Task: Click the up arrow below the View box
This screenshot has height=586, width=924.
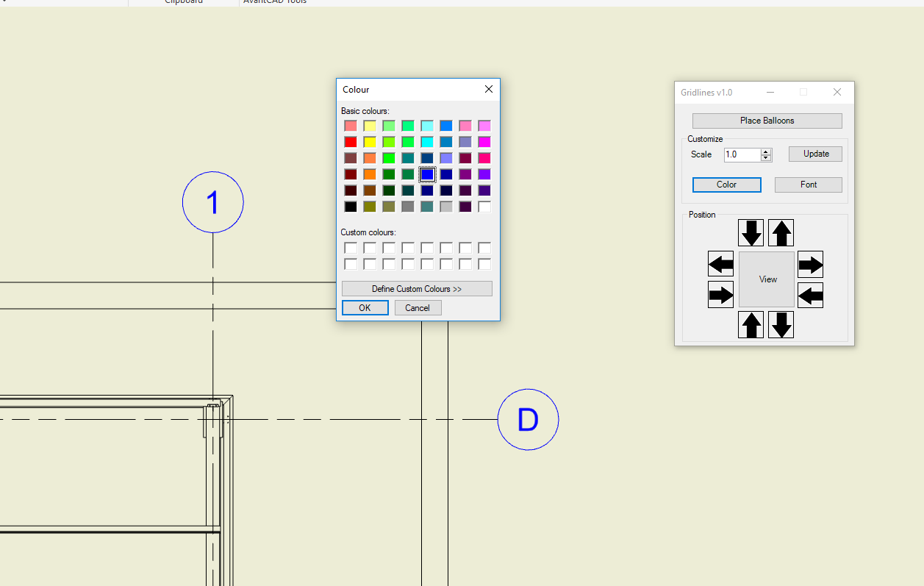Action: tap(751, 324)
